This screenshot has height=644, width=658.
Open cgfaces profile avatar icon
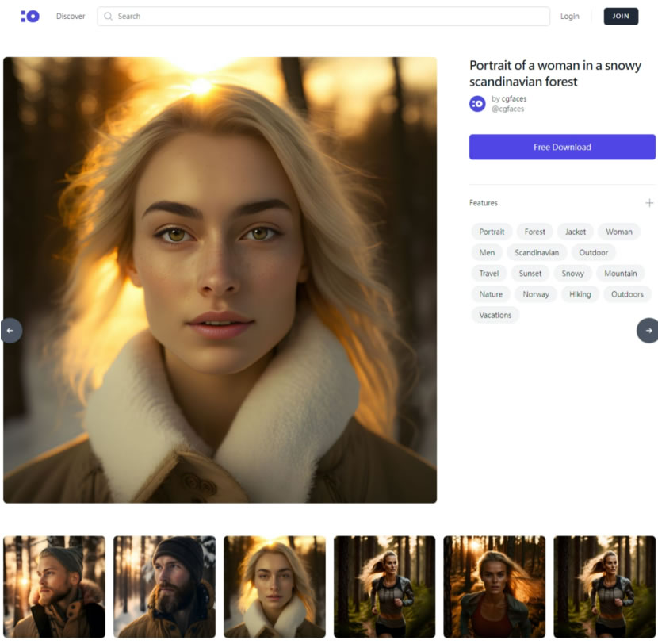[x=477, y=104]
